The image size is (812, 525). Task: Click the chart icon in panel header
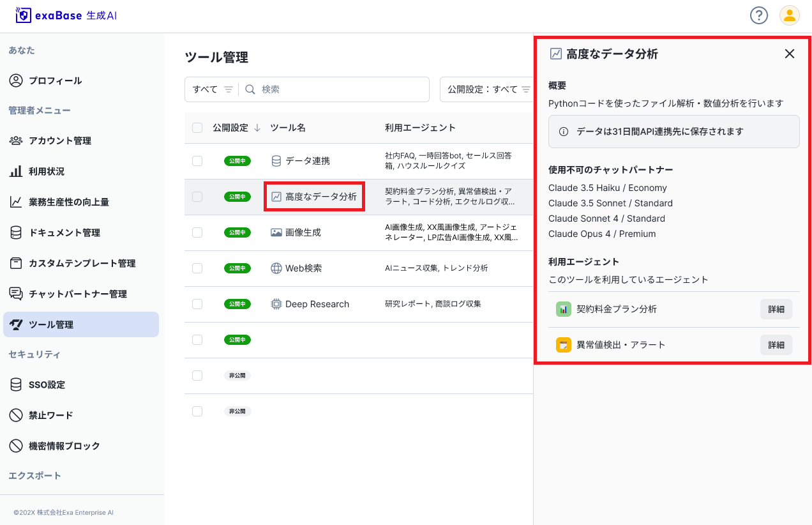(x=556, y=54)
